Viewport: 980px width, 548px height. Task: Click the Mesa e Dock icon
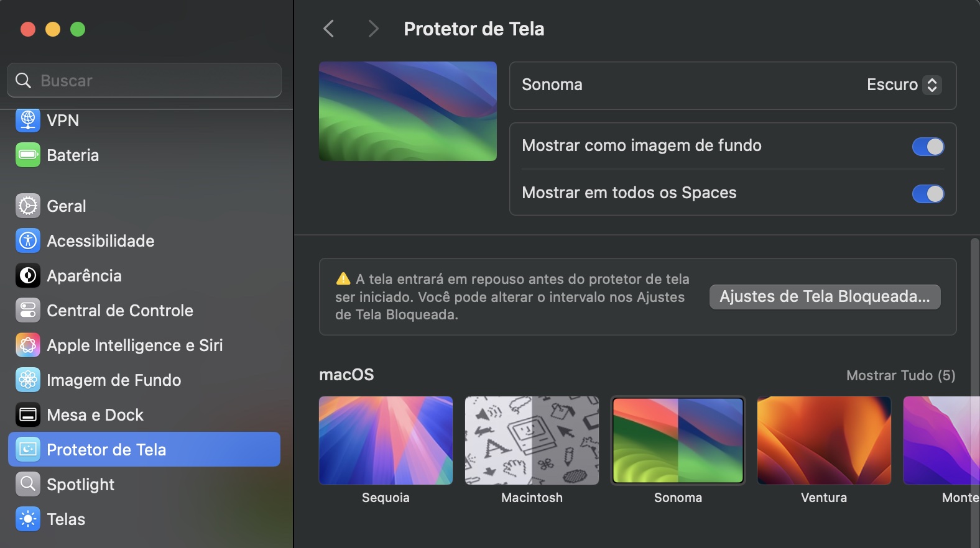(x=27, y=414)
